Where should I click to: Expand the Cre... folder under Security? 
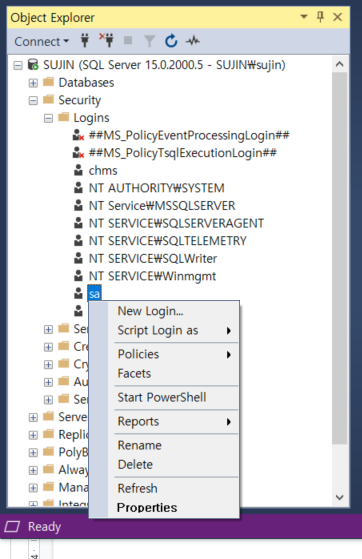[49, 347]
